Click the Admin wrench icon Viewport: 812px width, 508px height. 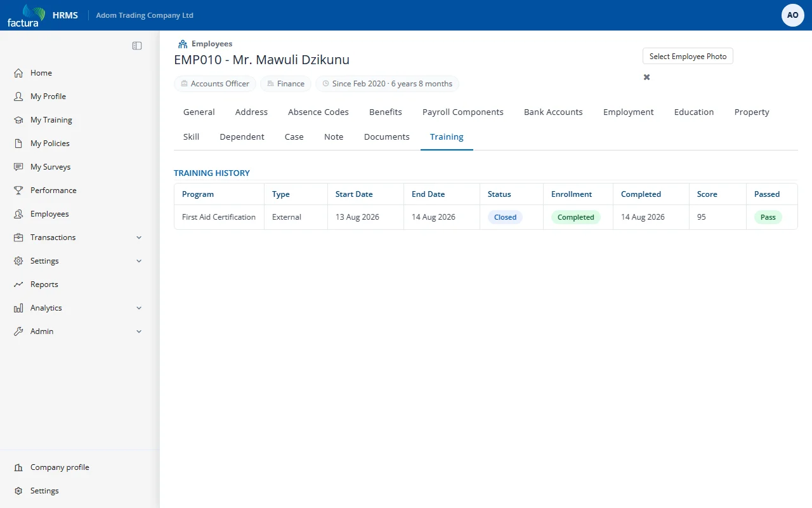[x=18, y=331]
